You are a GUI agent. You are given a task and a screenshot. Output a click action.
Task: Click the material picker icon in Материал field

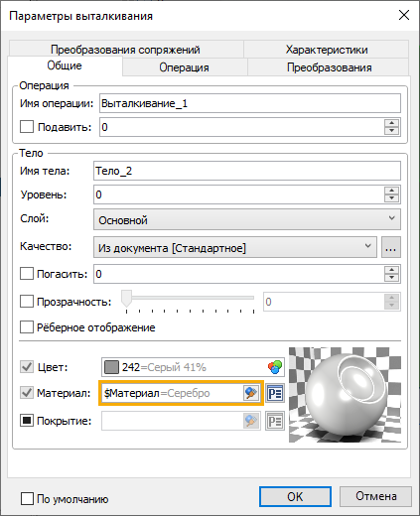click(251, 393)
